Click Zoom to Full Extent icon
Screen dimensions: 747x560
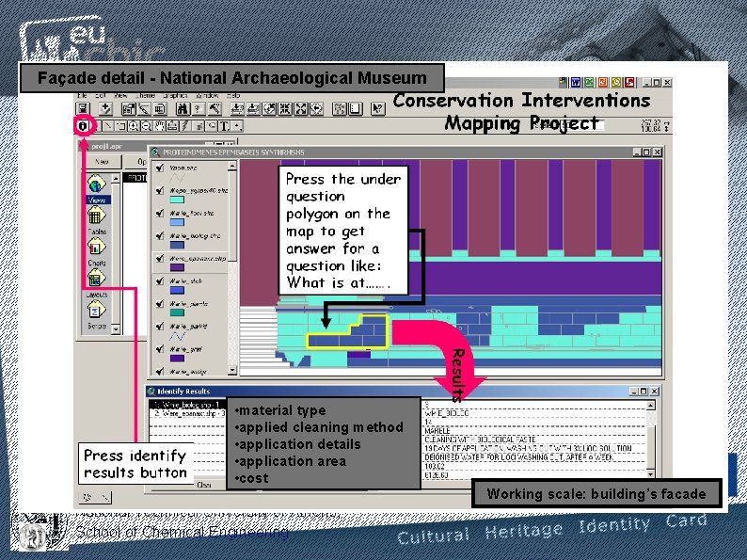[x=238, y=109]
